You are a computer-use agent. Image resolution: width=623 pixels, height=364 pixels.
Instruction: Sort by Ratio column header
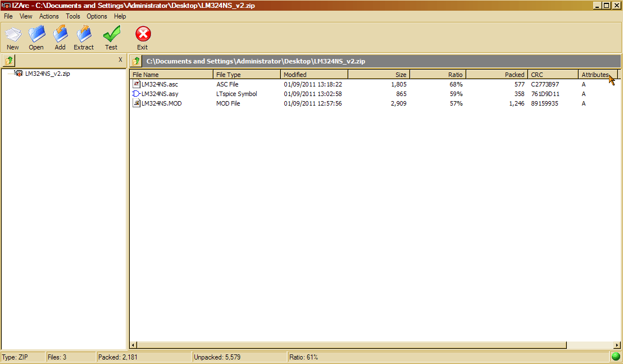click(x=438, y=75)
